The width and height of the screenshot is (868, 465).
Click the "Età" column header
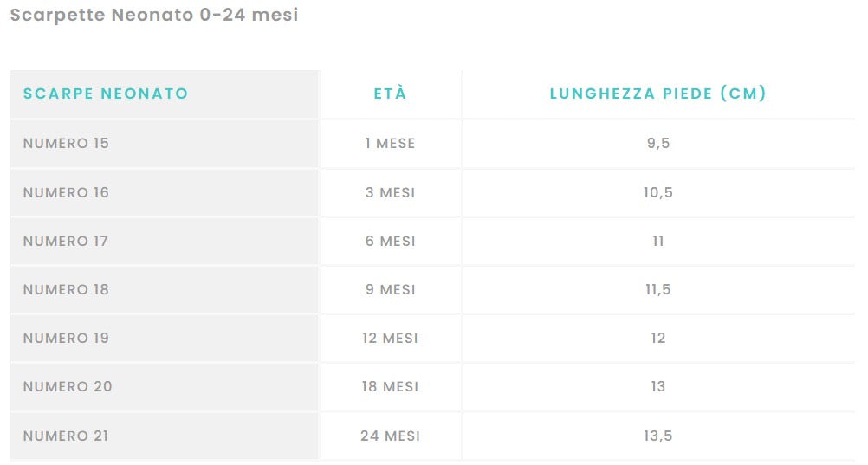click(x=390, y=94)
